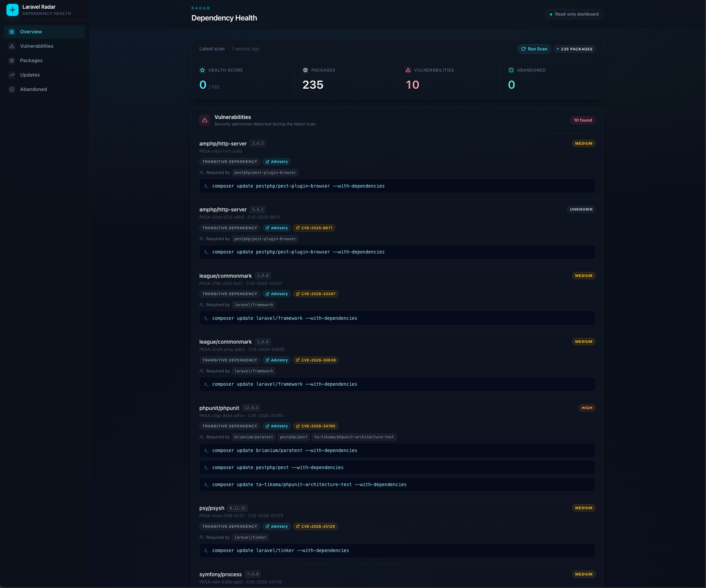
Task: Click the Health Score star icon
Action: [x=202, y=70]
